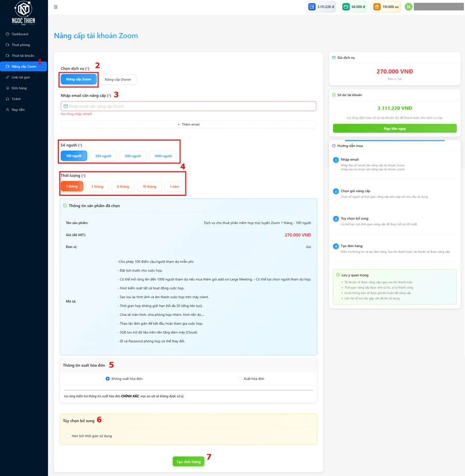Click the wallet balance 3.111.220 đ badge
Screen dimensions: 465x476
[x=321, y=7]
